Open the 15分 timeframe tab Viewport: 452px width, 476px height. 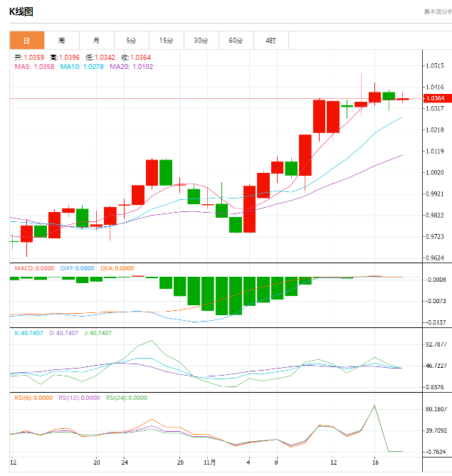coord(166,40)
